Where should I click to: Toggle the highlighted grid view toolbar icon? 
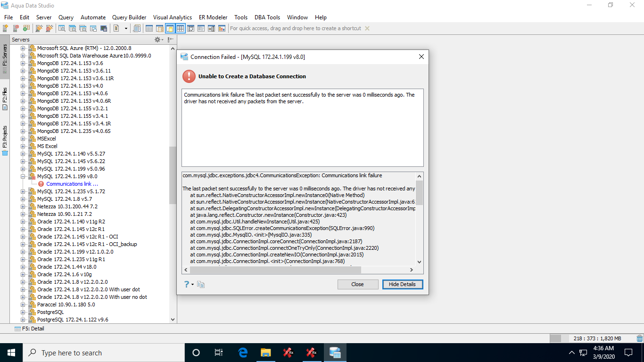coord(180,28)
